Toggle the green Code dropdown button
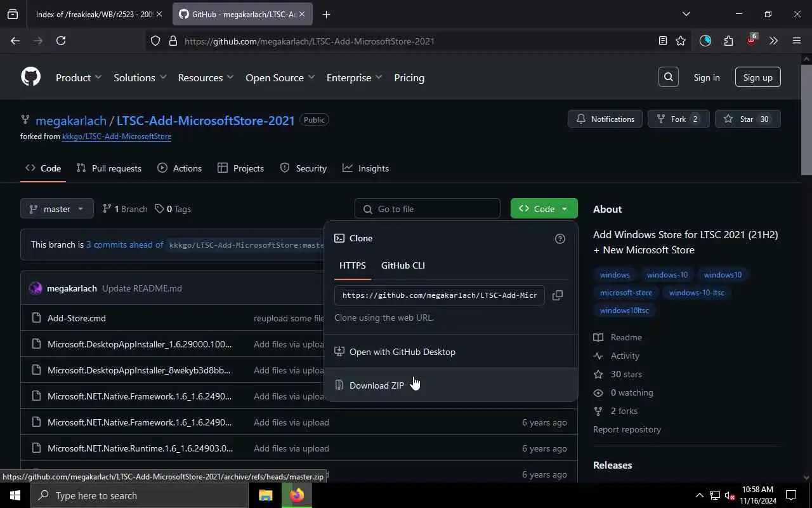 (x=544, y=209)
